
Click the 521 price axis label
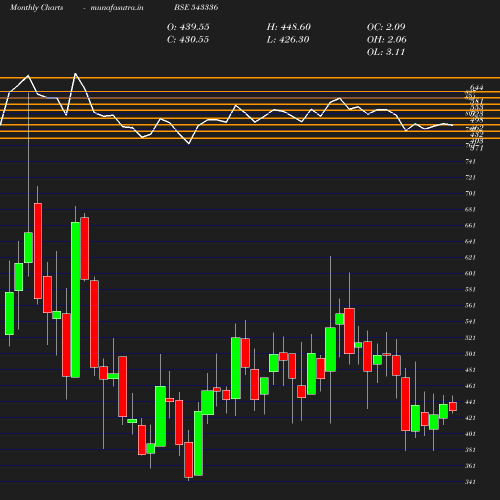click(470, 338)
